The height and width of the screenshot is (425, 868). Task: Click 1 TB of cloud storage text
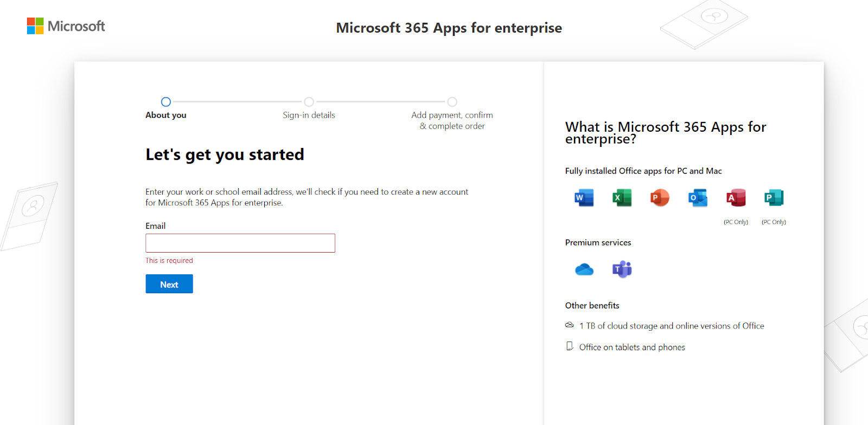[672, 326]
